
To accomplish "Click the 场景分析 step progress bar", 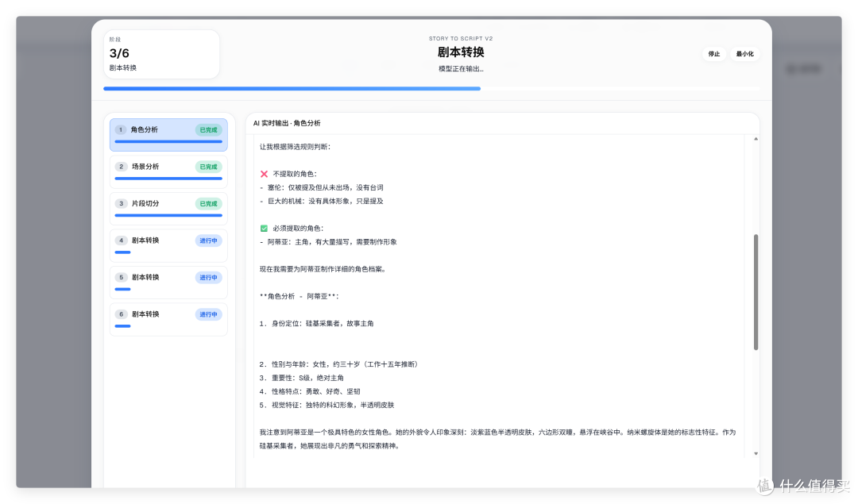I will coord(168,179).
